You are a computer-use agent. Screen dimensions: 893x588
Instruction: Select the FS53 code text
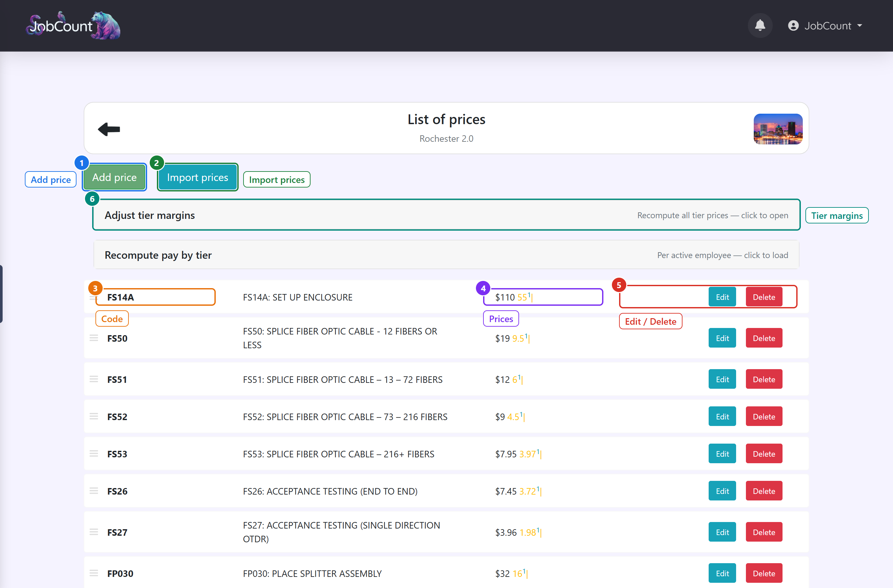click(117, 454)
